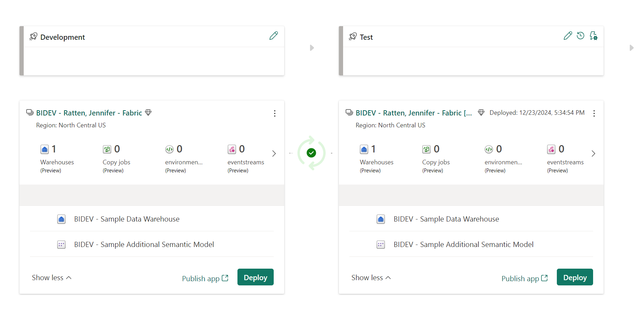644x314 pixels.
Task: Click arrow between Development and Test stages
Action: coord(312,48)
